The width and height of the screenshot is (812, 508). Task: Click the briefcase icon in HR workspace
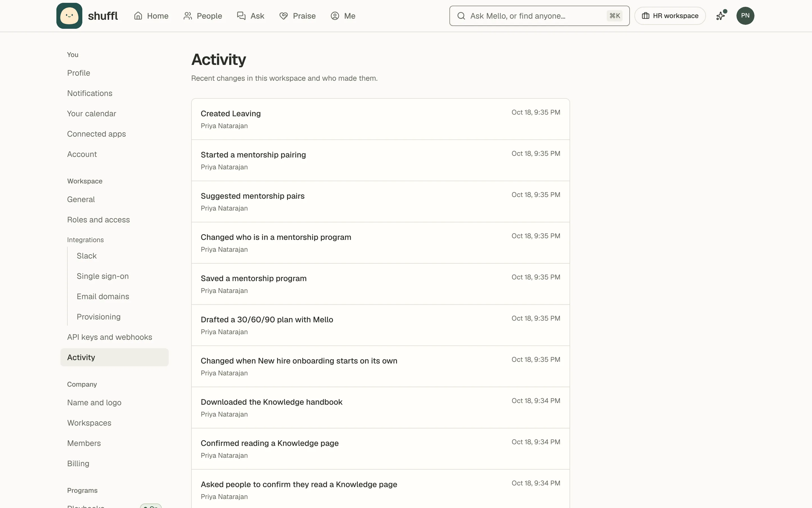tap(646, 16)
